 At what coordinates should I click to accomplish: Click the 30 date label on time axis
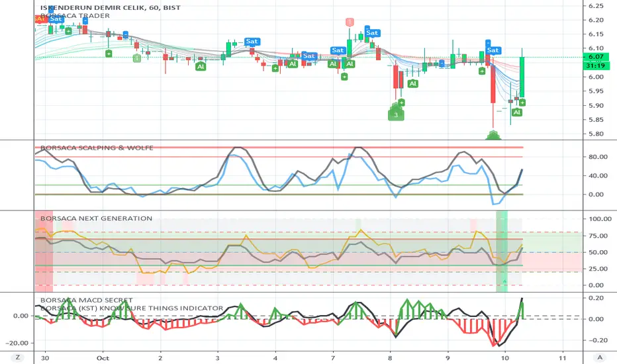click(x=45, y=357)
